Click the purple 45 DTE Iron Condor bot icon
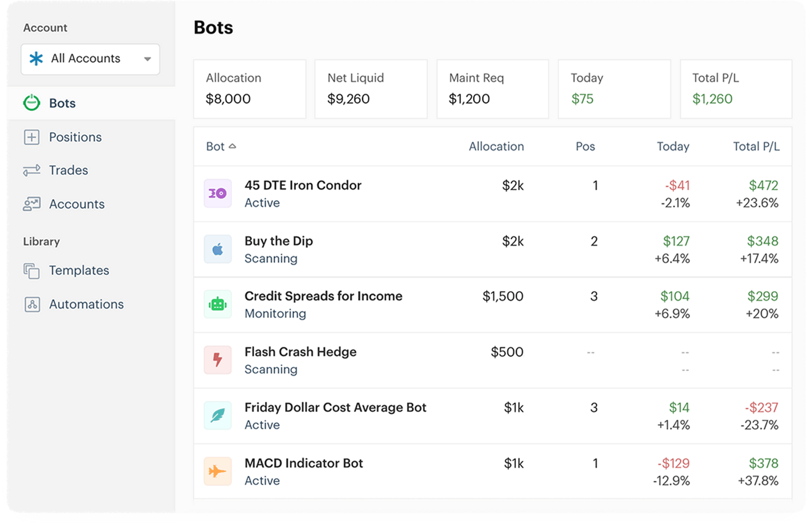 click(218, 194)
